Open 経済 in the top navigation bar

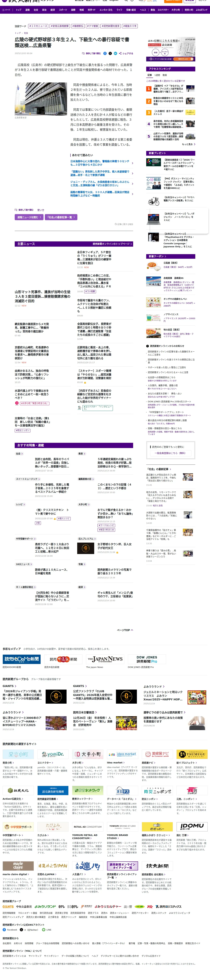tap(53, 10)
